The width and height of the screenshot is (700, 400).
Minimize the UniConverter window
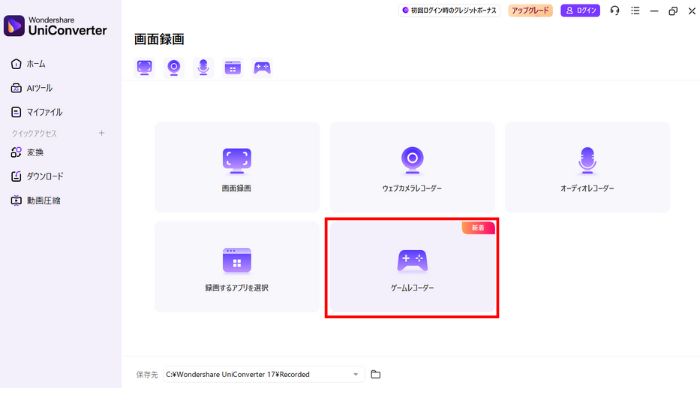point(654,11)
